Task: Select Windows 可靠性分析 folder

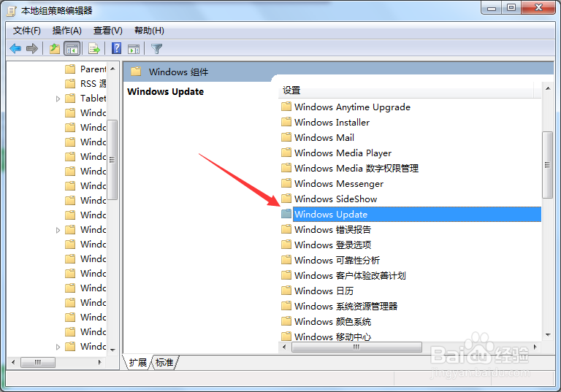Action: pos(337,261)
